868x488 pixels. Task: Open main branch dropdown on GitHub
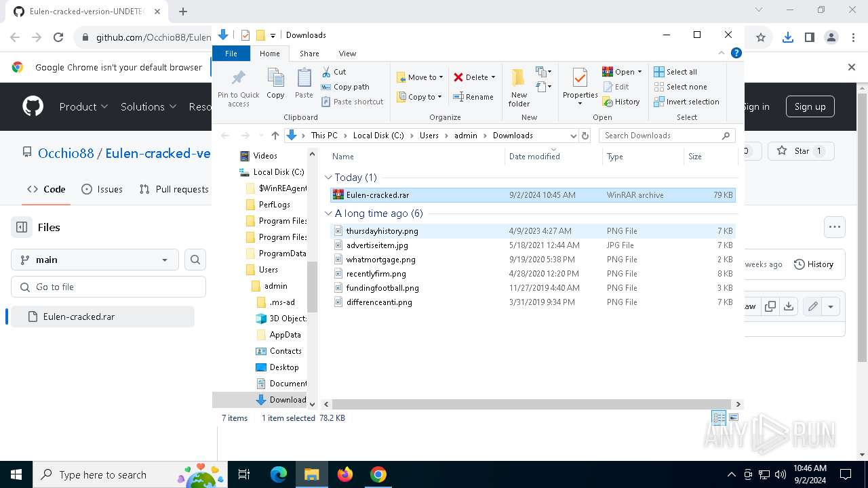[x=95, y=260]
